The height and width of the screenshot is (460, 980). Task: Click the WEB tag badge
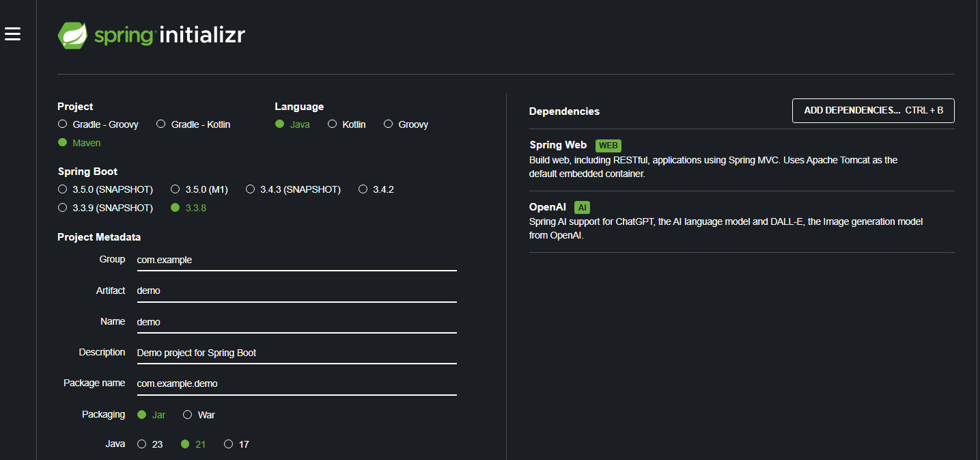tap(608, 146)
